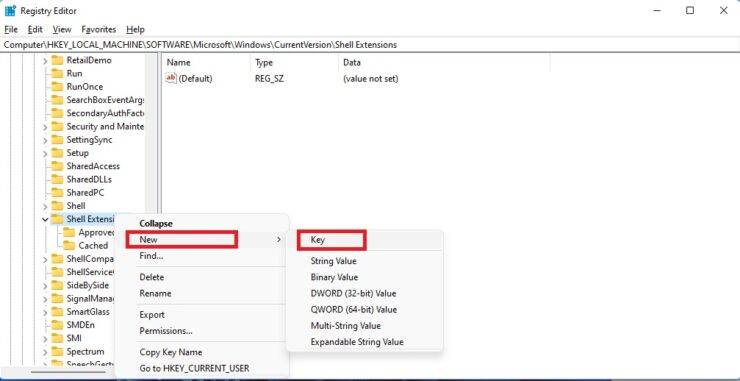The width and height of the screenshot is (740, 381).
Task: Click the Run folder icon
Action: coord(57,73)
